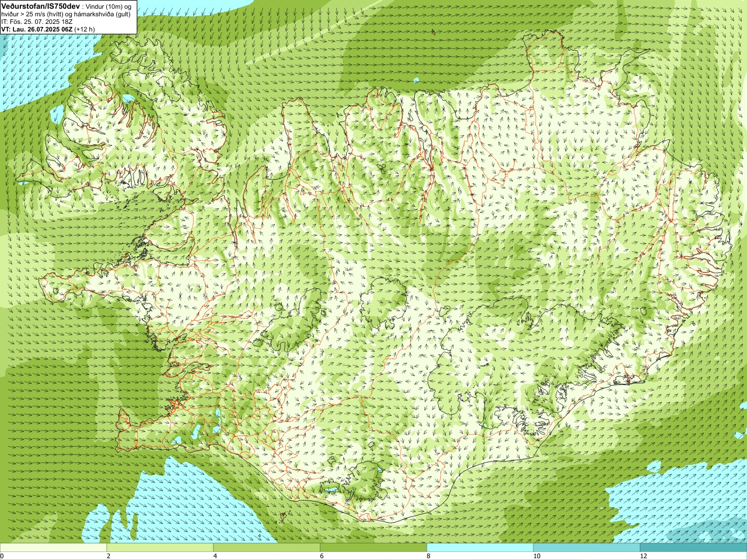Click the legend scale value 4
The height and width of the screenshot is (560, 747).
pyautogui.click(x=215, y=556)
